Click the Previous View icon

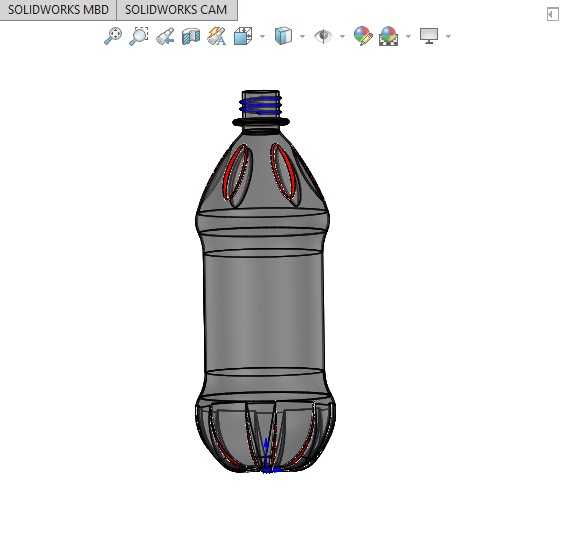165,36
